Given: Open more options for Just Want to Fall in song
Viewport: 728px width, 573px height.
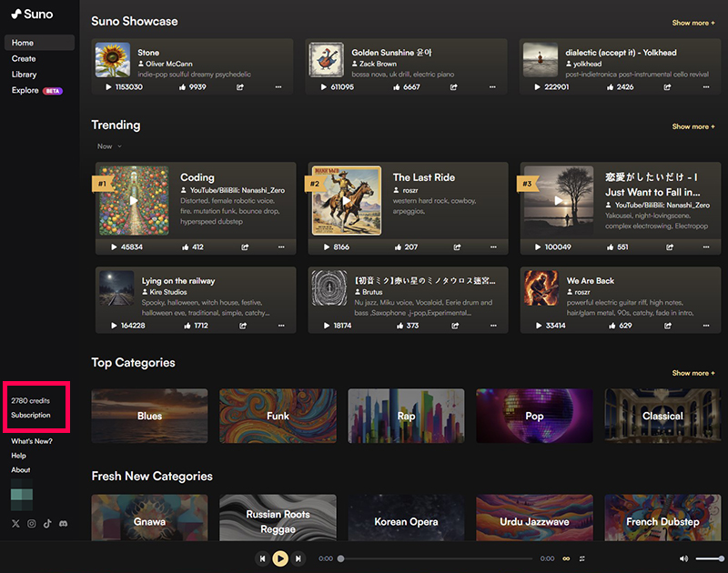Looking at the screenshot, I should click(x=706, y=246).
